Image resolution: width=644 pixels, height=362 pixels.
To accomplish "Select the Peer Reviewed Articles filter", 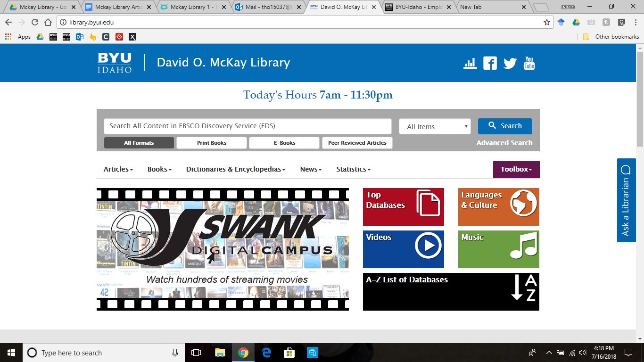I will point(357,143).
